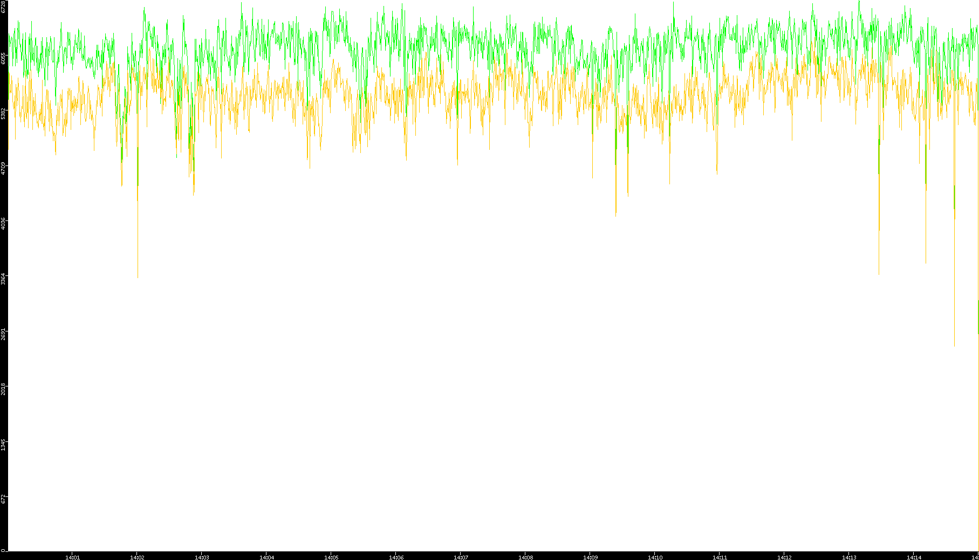Click the 3364 y-axis label
The height and width of the screenshot is (560, 979).
click(x=3, y=279)
